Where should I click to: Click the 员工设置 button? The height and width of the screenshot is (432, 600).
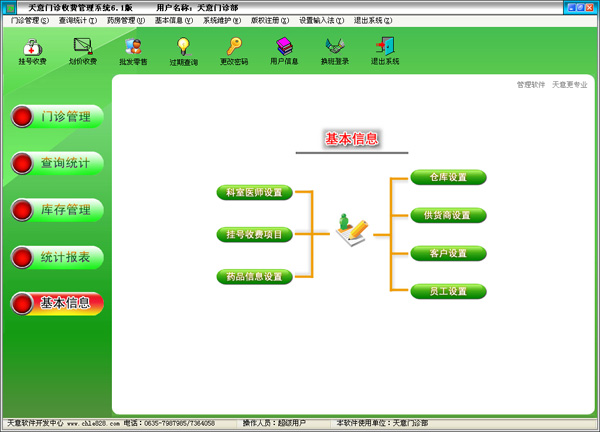pos(448,292)
